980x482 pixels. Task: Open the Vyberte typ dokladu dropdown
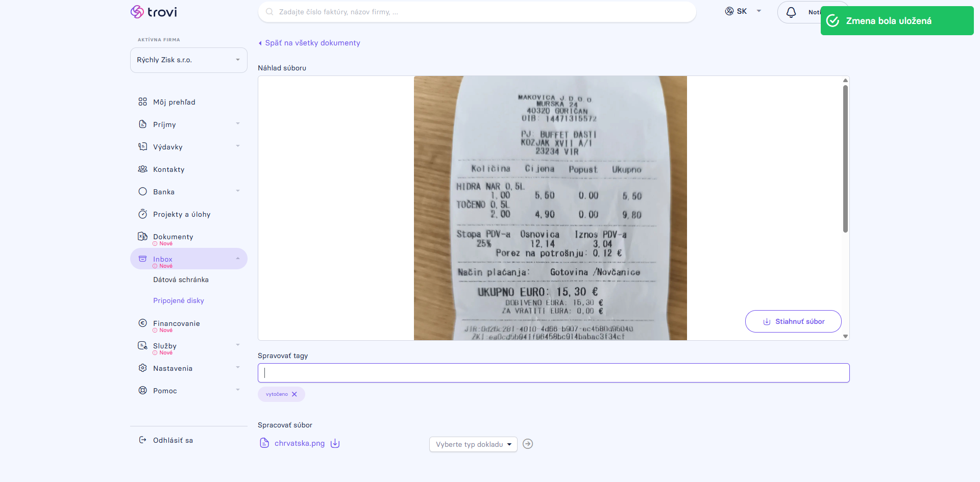pyautogui.click(x=473, y=444)
